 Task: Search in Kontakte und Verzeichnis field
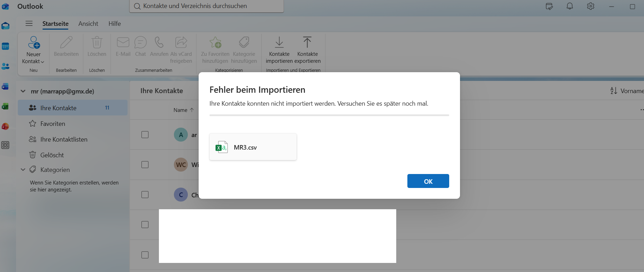[206, 6]
